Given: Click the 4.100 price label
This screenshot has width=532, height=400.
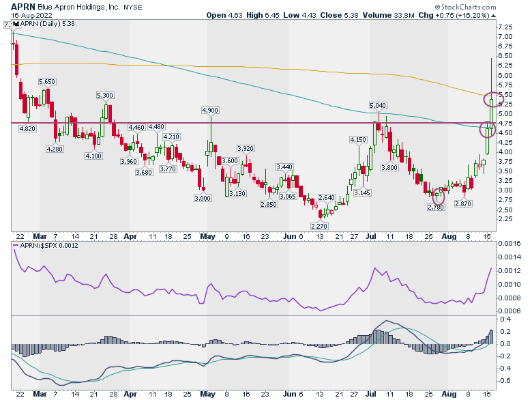Looking at the screenshot, I should (x=93, y=156).
